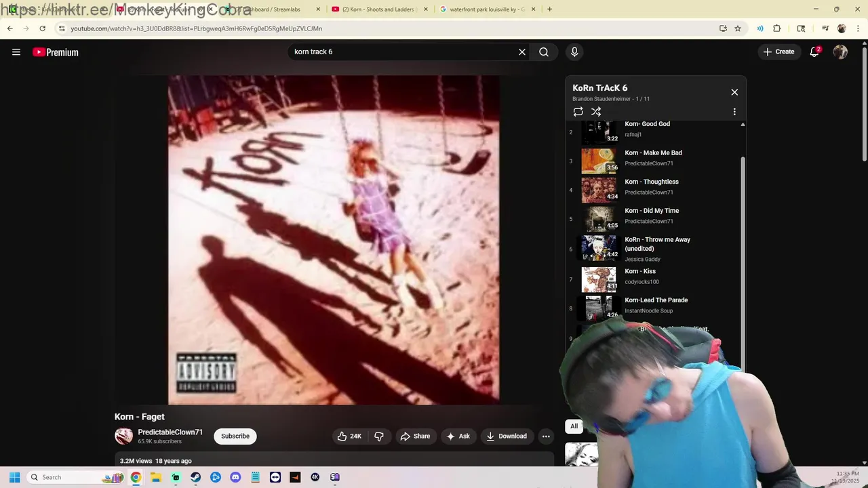Viewport: 868px width, 488px height.
Task: Open PredictableClown71 uploader under Make Me Bad
Action: click(x=649, y=163)
